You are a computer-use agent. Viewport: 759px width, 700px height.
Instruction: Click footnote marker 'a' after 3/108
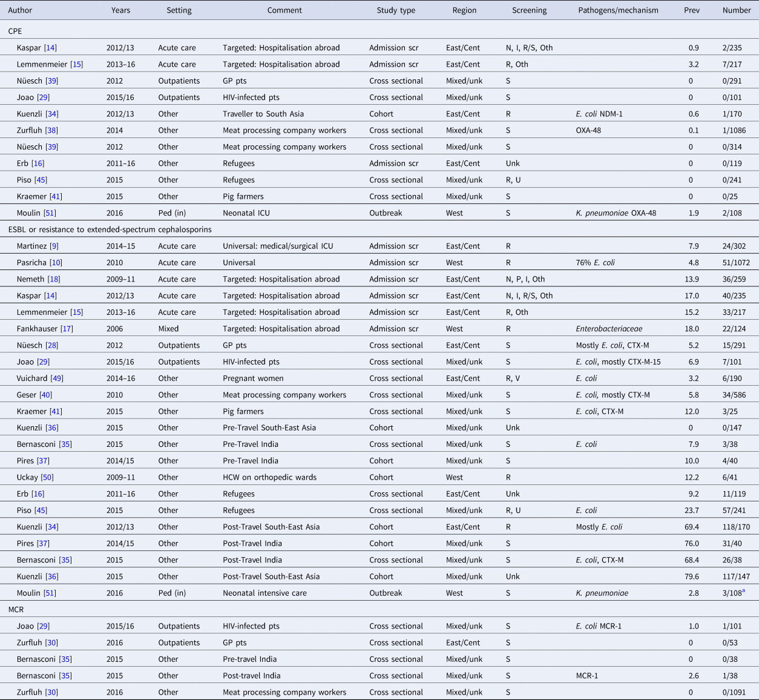[x=744, y=592]
